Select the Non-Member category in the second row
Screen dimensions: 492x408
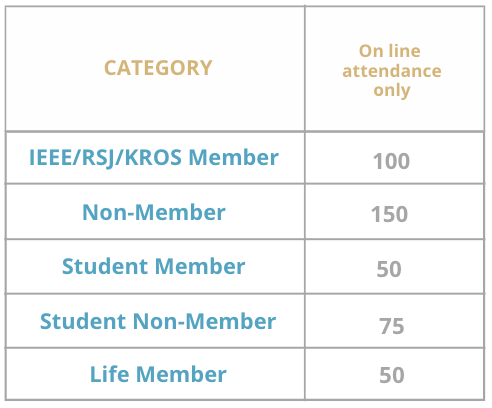point(154,212)
